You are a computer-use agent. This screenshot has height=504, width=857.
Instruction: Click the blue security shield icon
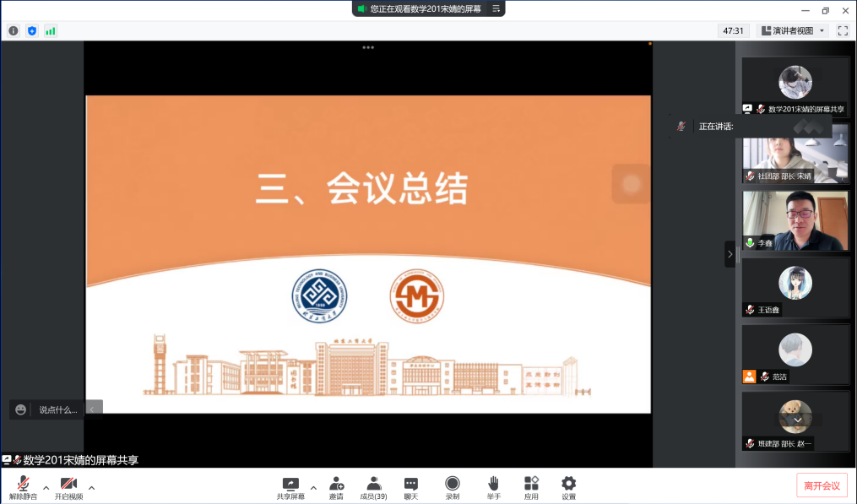32,30
